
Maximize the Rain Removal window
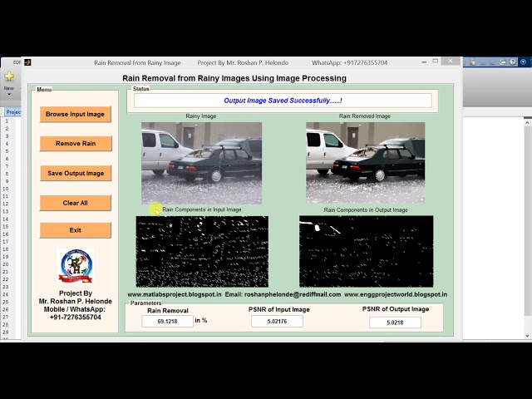coord(436,61)
